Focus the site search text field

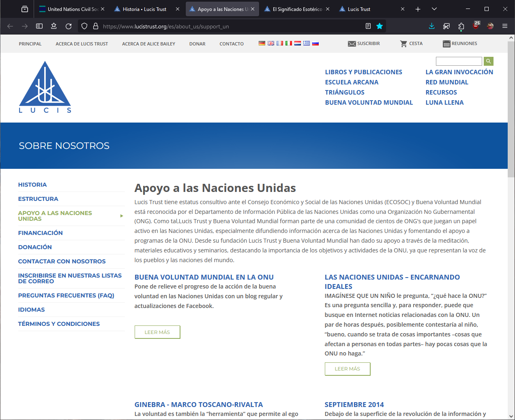[x=459, y=61]
